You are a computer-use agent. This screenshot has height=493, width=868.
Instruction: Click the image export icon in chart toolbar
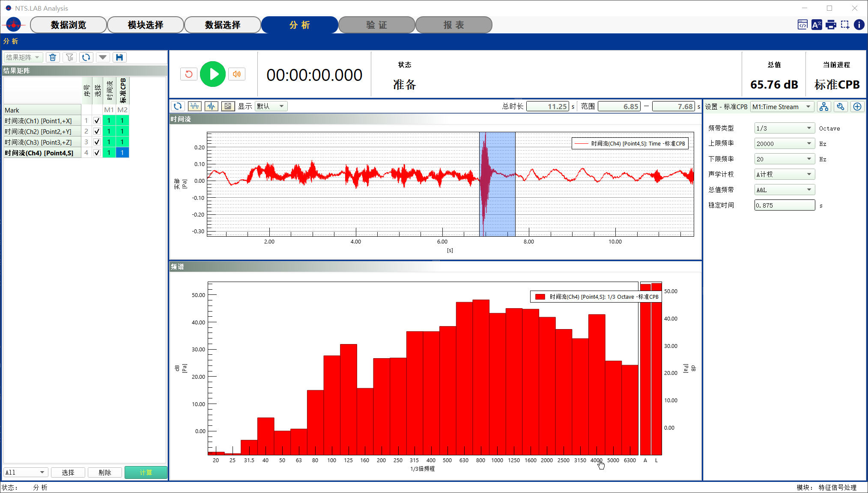tap(228, 106)
